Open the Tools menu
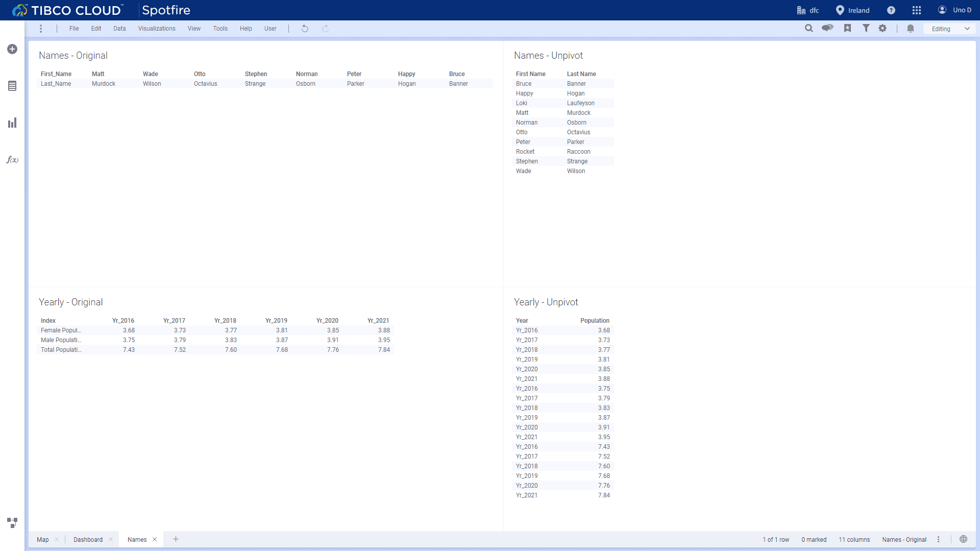Image resolution: width=980 pixels, height=551 pixels. pos(220,29)
